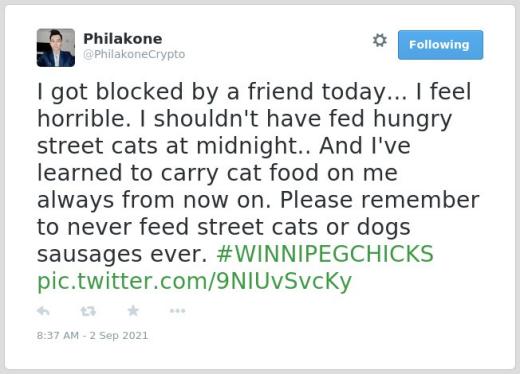
Task: Click the word 'horrible' in the tweet
Action: click(x=82, y=118)
